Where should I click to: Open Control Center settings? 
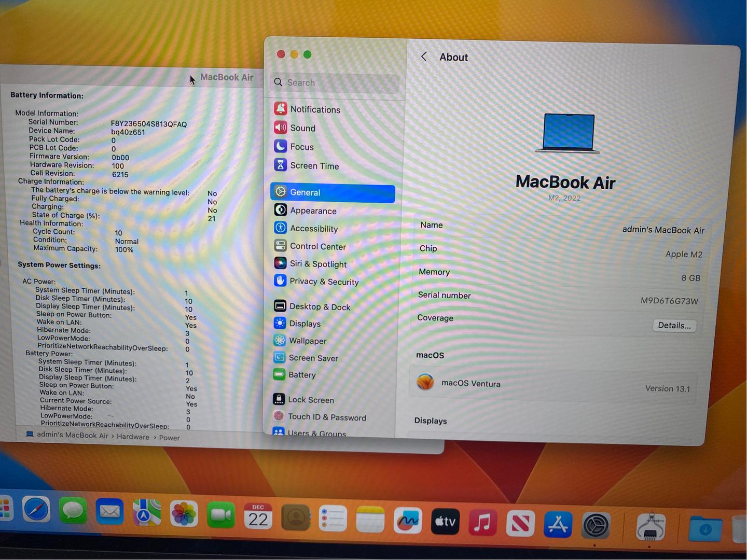point(310,246)
